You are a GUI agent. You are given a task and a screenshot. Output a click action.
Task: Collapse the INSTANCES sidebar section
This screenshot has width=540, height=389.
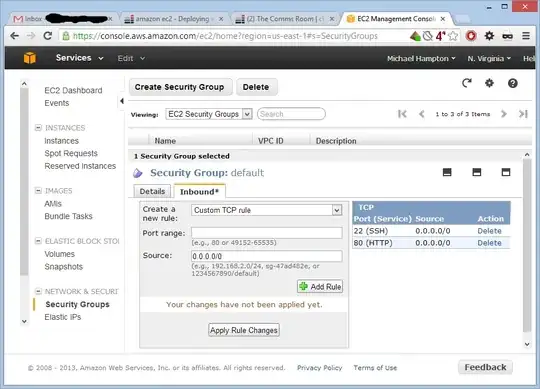tap(38, 128)
